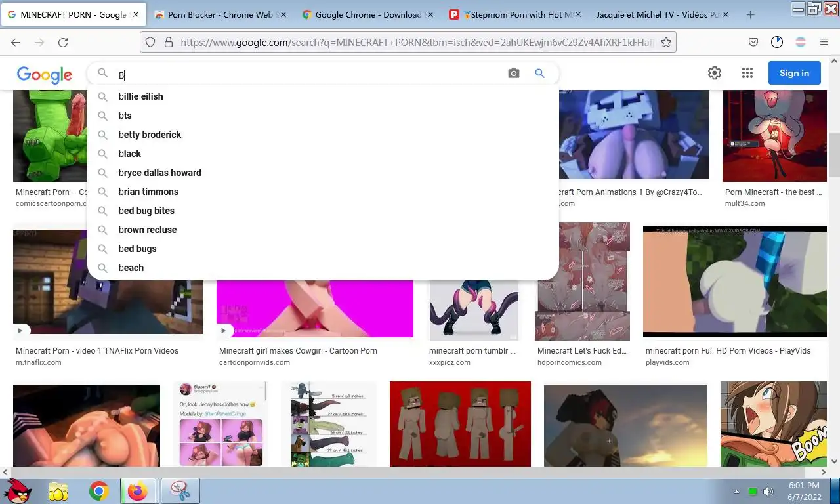The height and width of the screenshot is (504, 840).
Task: Click the blue magnifier search button
Action: [x=539, y=73]
